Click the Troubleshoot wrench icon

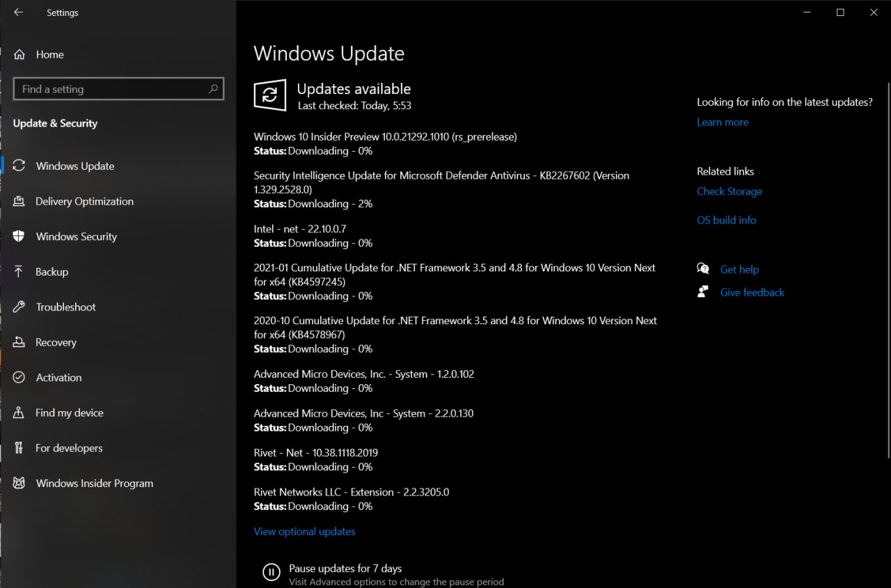tap(19, 307)
